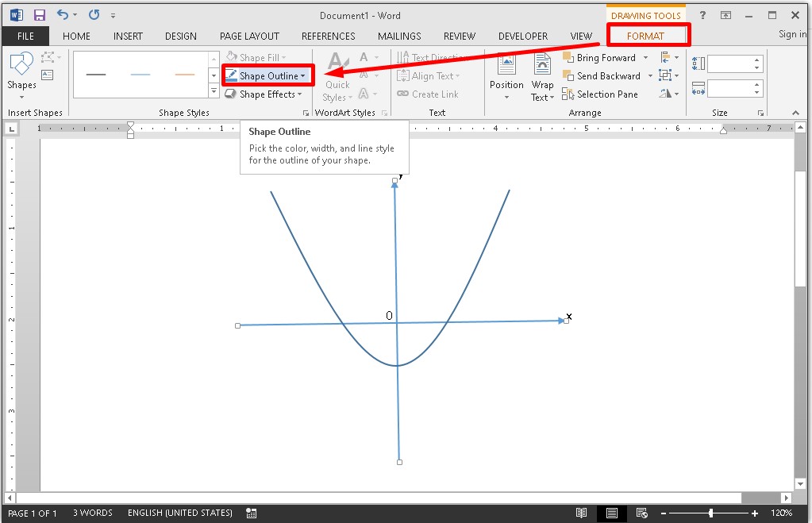Open the INSERT ribbon tab
Image resolution: width=812 pixels, height=523 pixels.
(128, 36)
